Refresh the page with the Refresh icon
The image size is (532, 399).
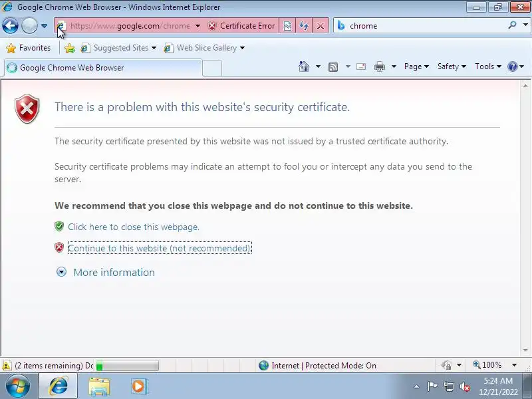coord(304,26)
